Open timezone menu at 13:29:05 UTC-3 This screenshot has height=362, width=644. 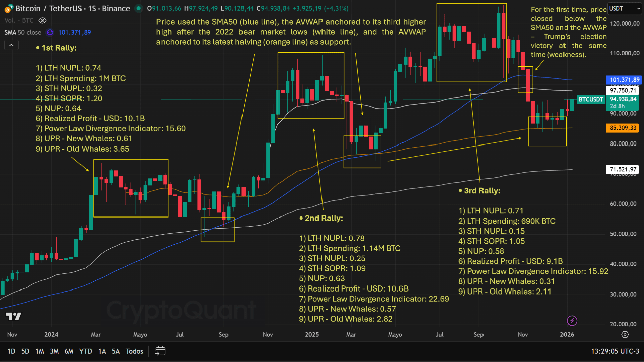(x=614, y=351)
